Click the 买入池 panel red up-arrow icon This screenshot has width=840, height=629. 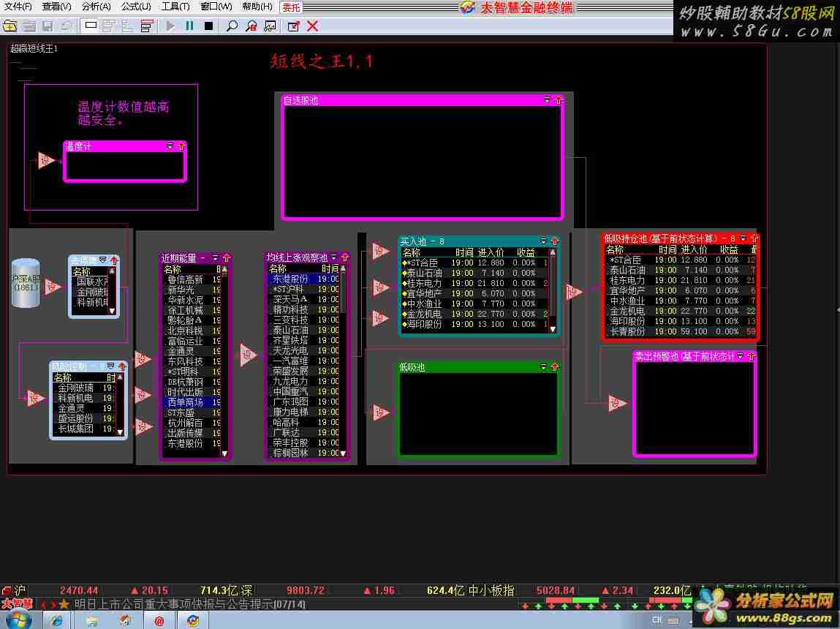[x=555, y=241]
